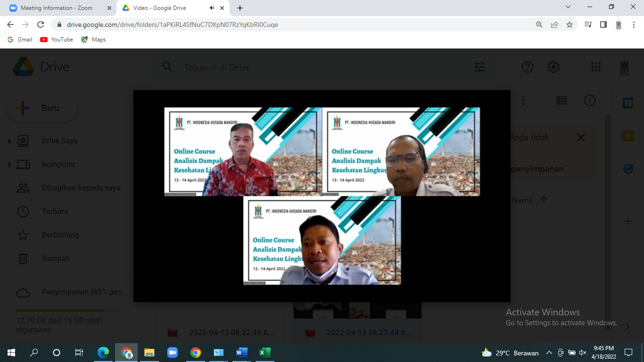This screenshot has width=644, height=362.
Task: Open the Chrome tab search dropdown
Action: pyautogui.click(x=568, y=7)
